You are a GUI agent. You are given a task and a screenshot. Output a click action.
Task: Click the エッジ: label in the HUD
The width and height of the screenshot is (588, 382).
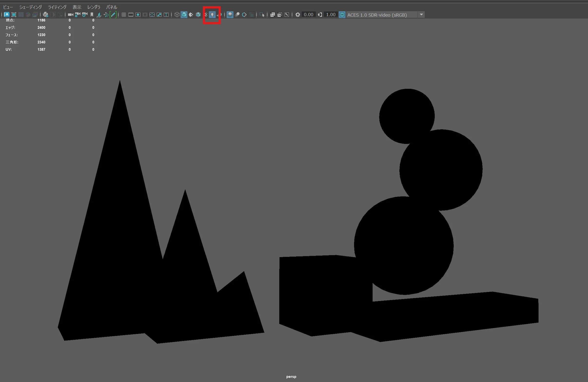click(10, 28)
